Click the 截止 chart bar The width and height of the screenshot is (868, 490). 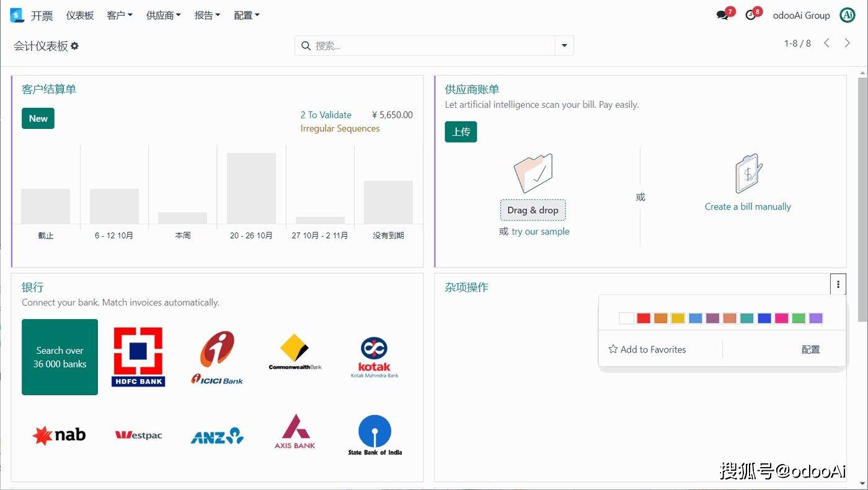(45, 206)
